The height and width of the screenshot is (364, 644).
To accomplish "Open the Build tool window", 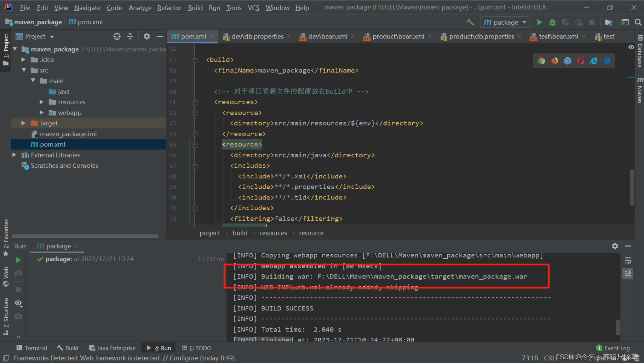I will point(68,348).
